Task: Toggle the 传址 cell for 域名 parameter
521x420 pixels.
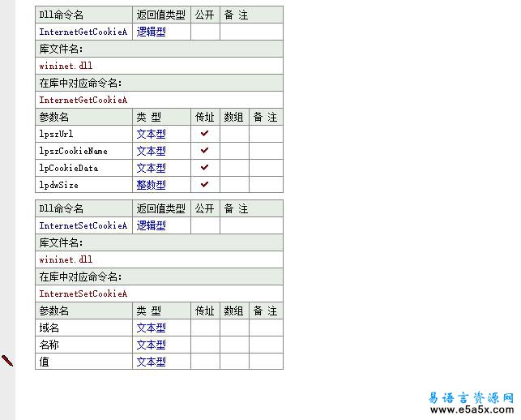Action: point(205,328)
